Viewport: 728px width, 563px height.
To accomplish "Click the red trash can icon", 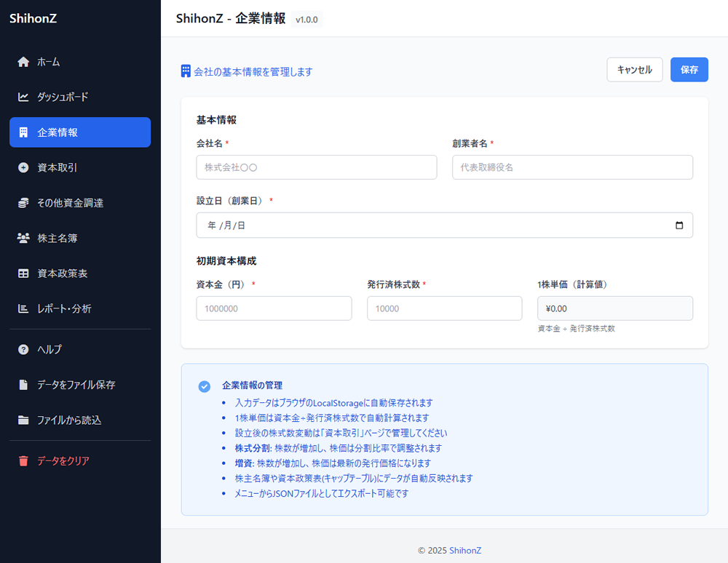I will point(23,460).
